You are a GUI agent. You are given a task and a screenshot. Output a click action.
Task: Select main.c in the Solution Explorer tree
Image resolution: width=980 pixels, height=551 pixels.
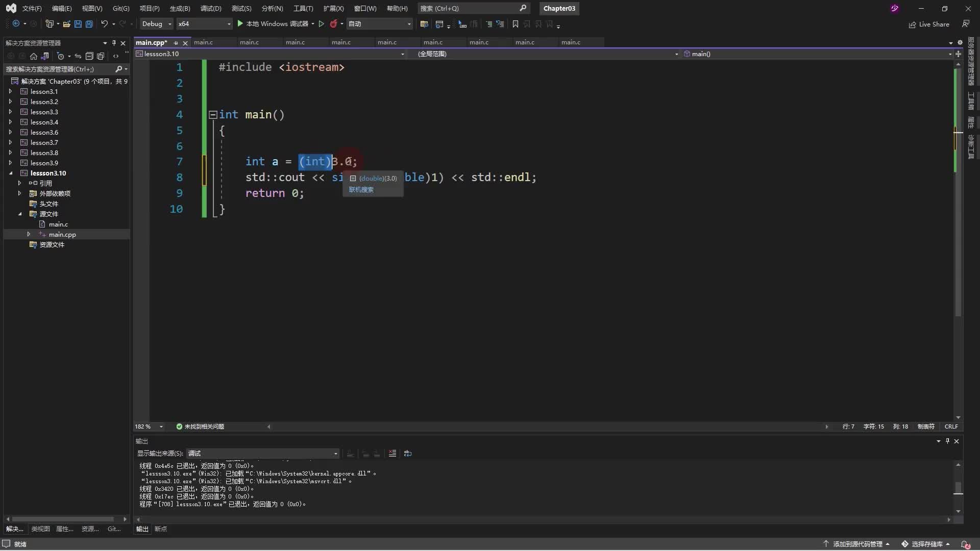(58, 224)
